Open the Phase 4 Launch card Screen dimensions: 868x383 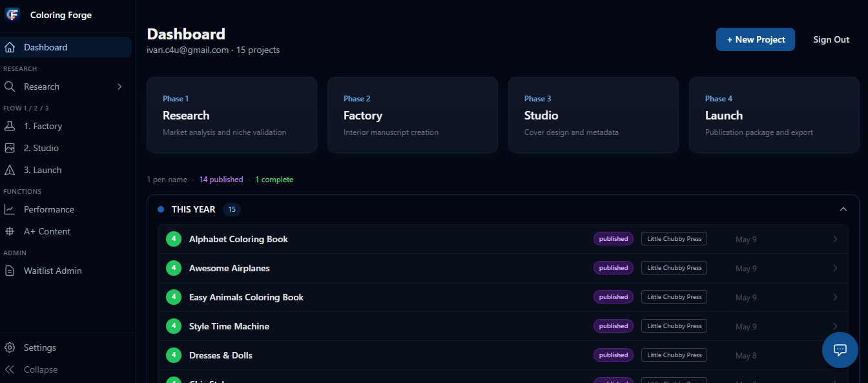click(x=774, y=115)
